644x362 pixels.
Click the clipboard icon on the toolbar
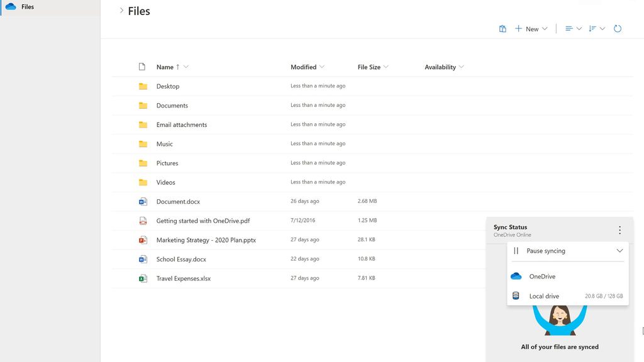point(502,28)
